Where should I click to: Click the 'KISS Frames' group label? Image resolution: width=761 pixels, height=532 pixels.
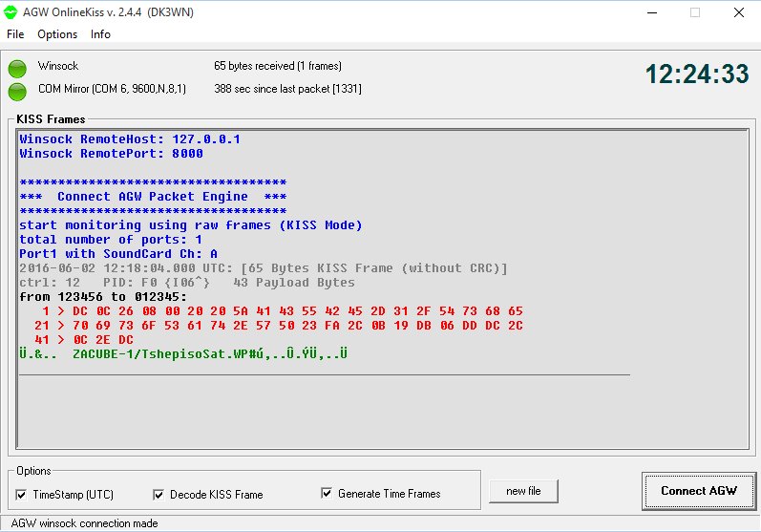(x=51, y=119)
